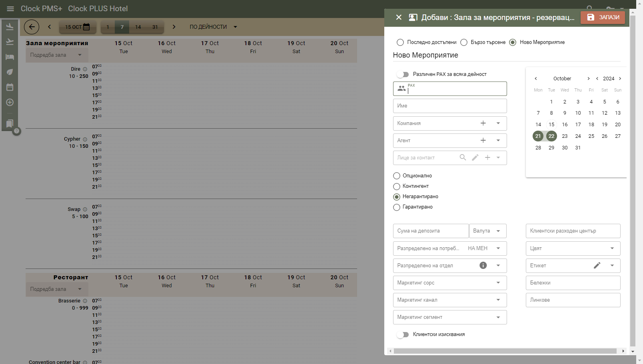
Task: Edit the Етикет label with pencil icon
Action: [597, 265]
